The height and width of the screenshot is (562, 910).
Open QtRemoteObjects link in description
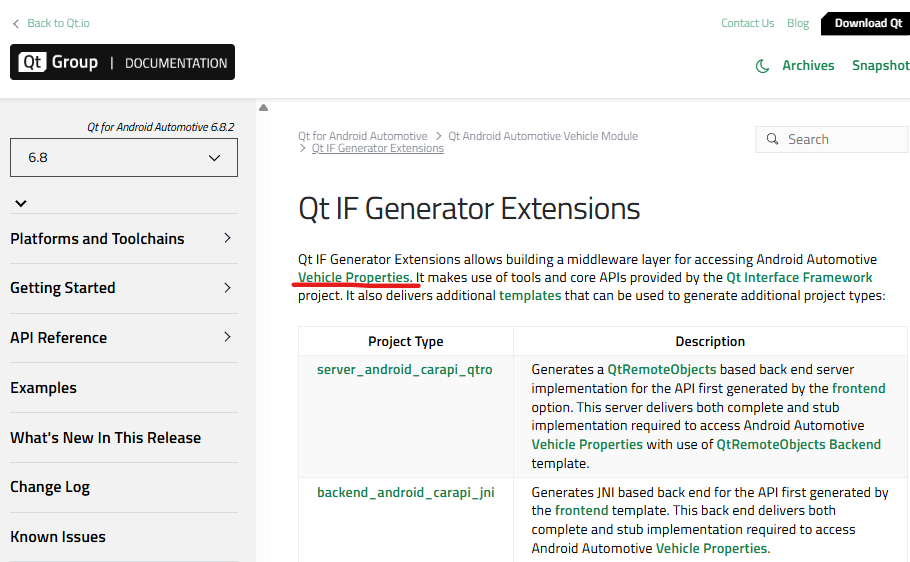click(x=662, y=370)
